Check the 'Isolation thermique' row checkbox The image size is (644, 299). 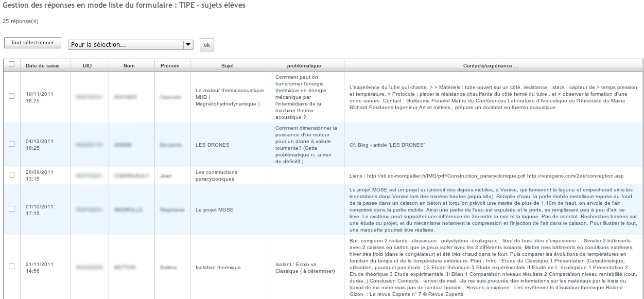point(11,267)
